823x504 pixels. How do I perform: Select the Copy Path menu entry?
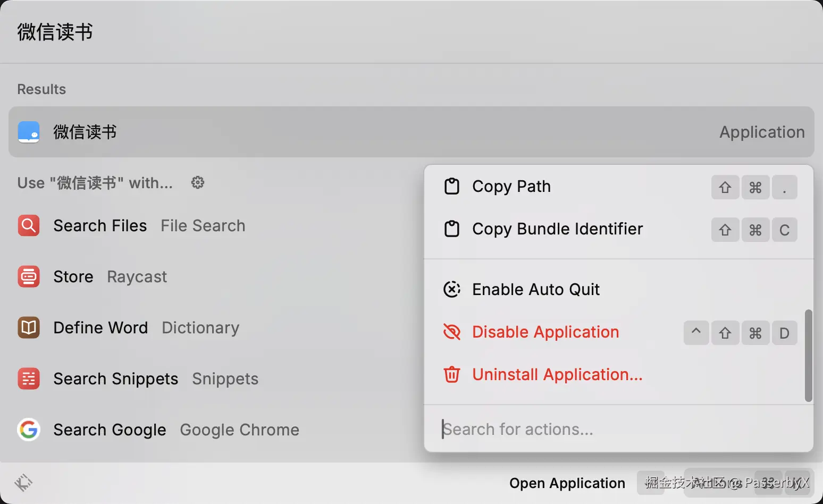(x=511, y=186)
